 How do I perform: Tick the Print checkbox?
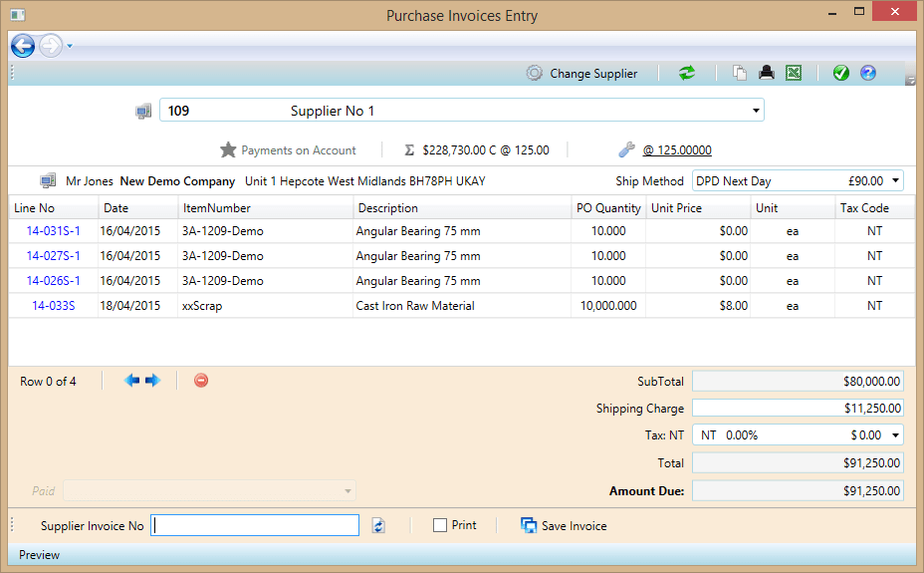(x=440, y=525)
